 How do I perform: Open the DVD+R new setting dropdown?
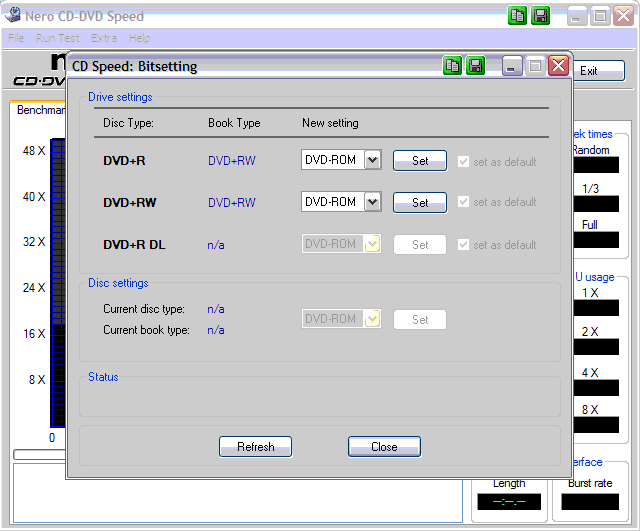click(x=372, y=160)
